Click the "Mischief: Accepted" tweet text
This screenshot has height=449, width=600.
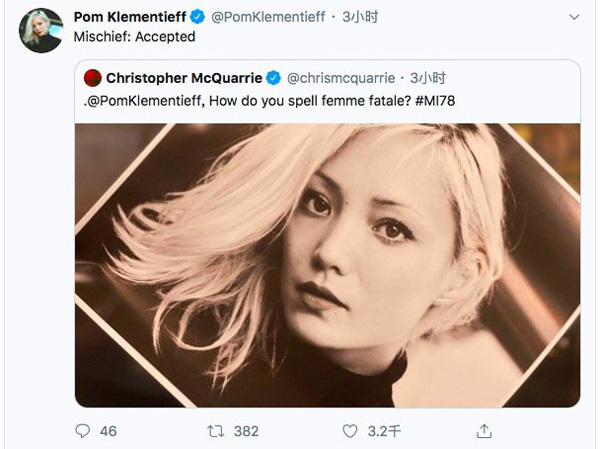pos(135,36)
